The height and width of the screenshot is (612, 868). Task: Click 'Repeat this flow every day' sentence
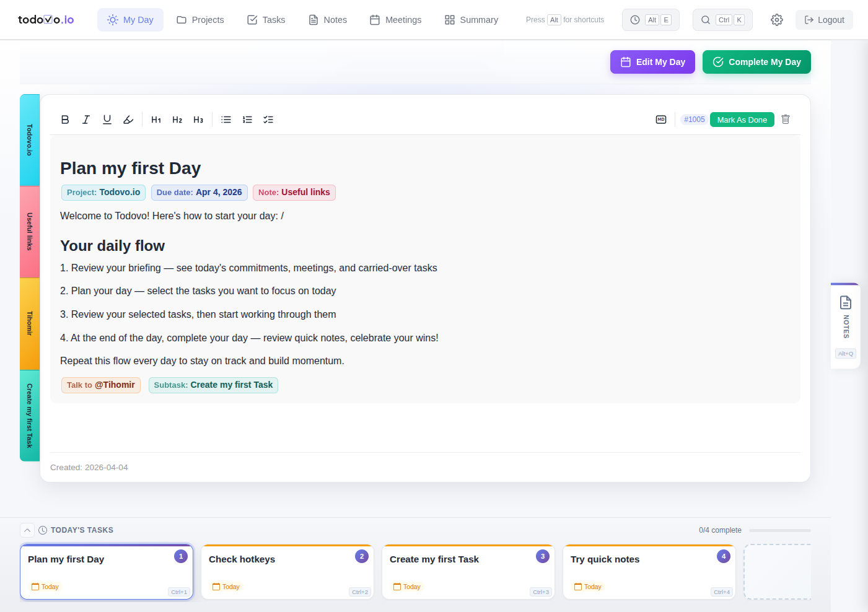point(202,361)
